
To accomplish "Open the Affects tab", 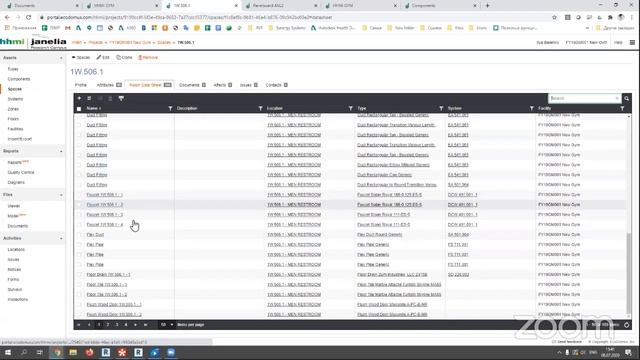I will click(x=223, y=85).
